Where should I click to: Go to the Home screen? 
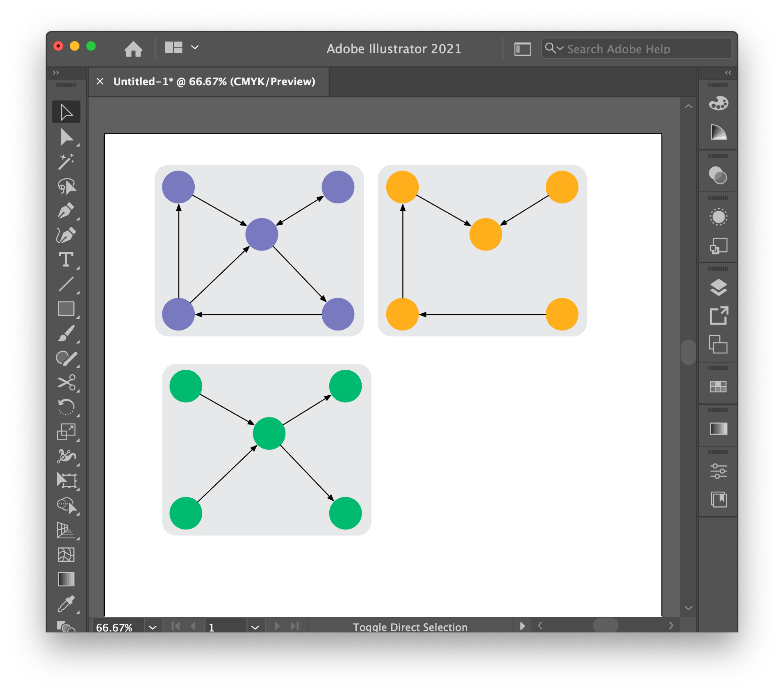point(133,49)
